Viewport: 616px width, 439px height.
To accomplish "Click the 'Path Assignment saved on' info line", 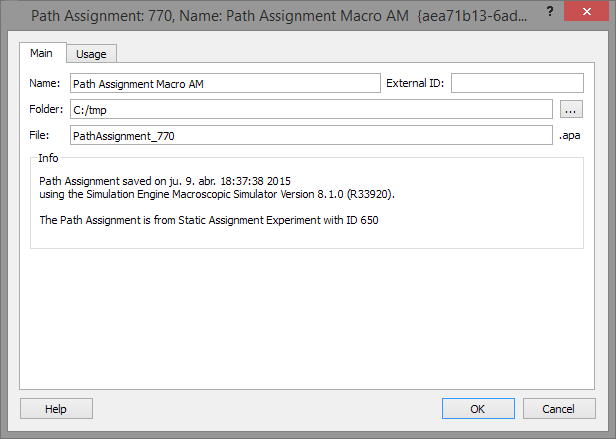I will (152, 181).
